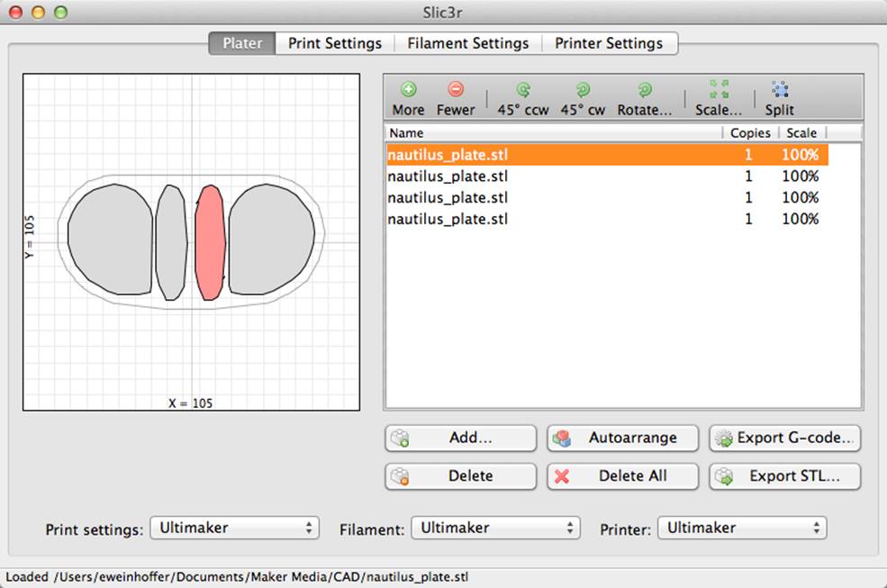The height and width of the screenshot is (588, 887).
Task: Click the red Fewer copies icon
Action: point(456,89)
